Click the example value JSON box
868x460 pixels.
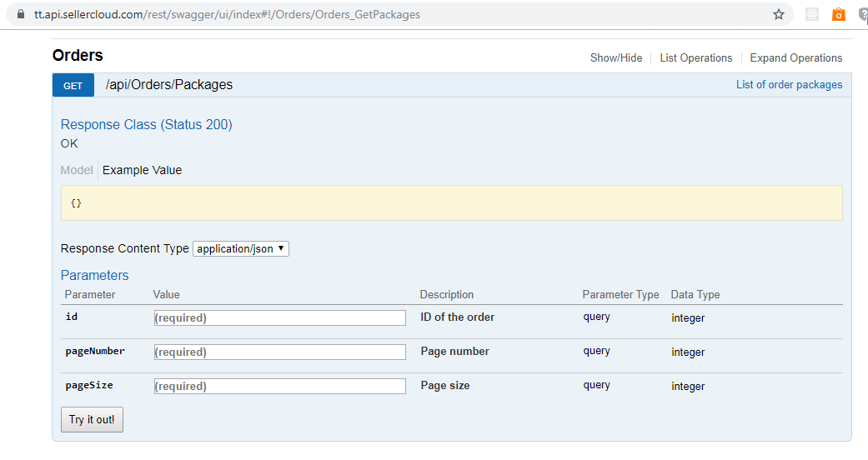(452, 203)
